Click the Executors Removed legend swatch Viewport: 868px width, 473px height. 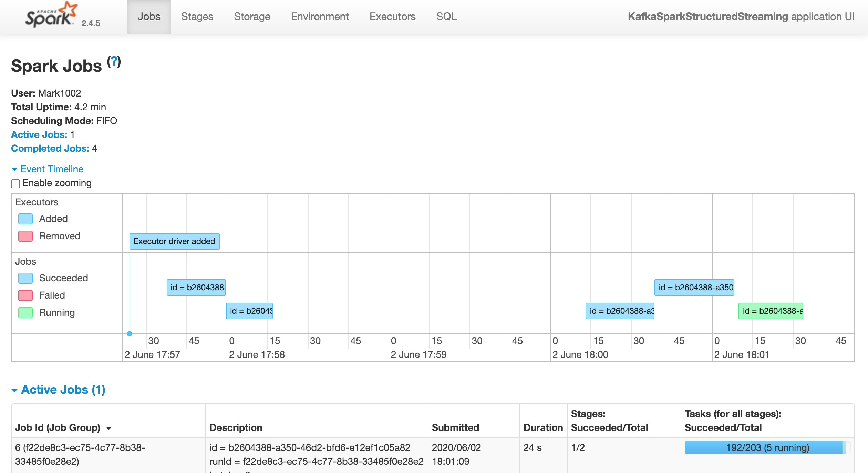coord(25,236)
